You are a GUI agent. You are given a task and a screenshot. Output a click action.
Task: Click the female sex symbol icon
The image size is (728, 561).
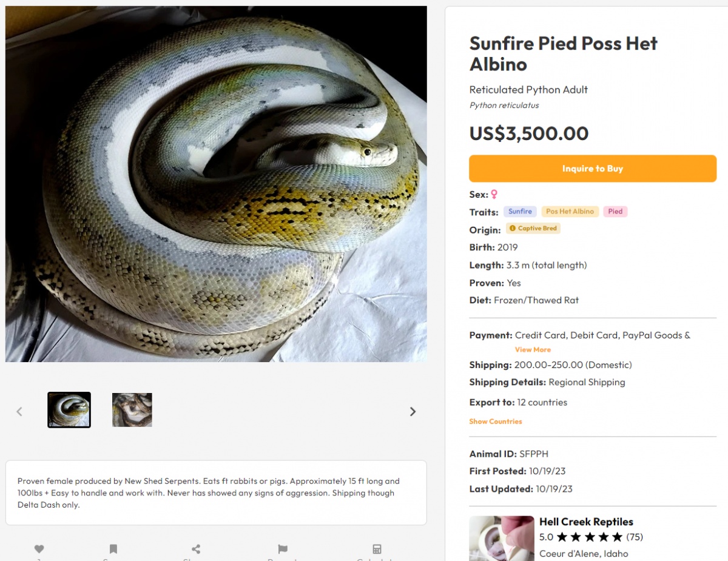click(x=494, y=195)
